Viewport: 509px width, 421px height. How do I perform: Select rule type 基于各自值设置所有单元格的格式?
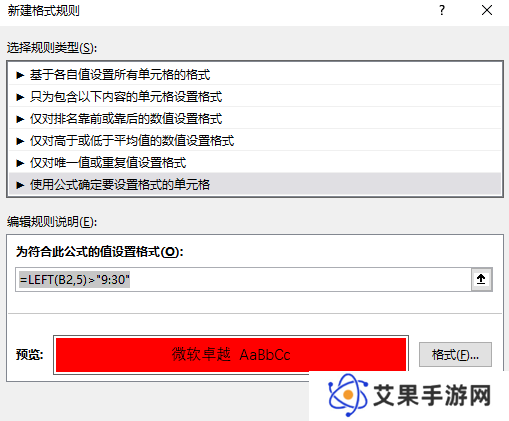coord(255,75)
